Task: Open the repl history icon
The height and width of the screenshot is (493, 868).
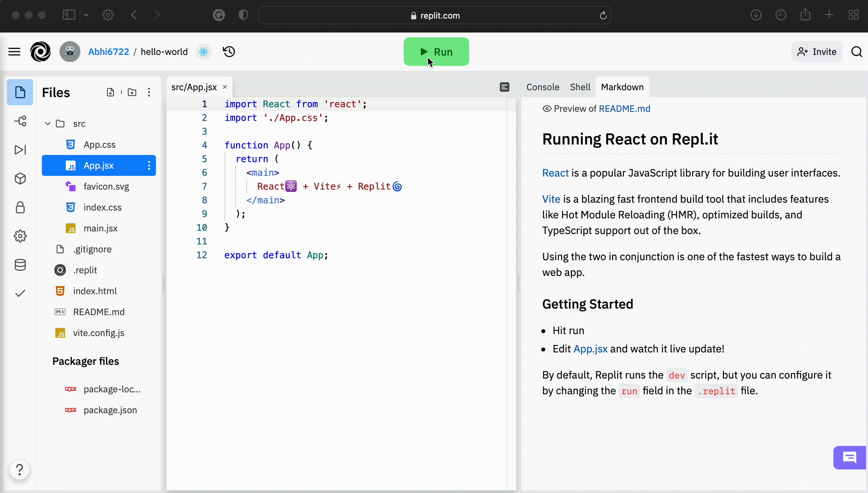Action: click(x=229, y=52)
